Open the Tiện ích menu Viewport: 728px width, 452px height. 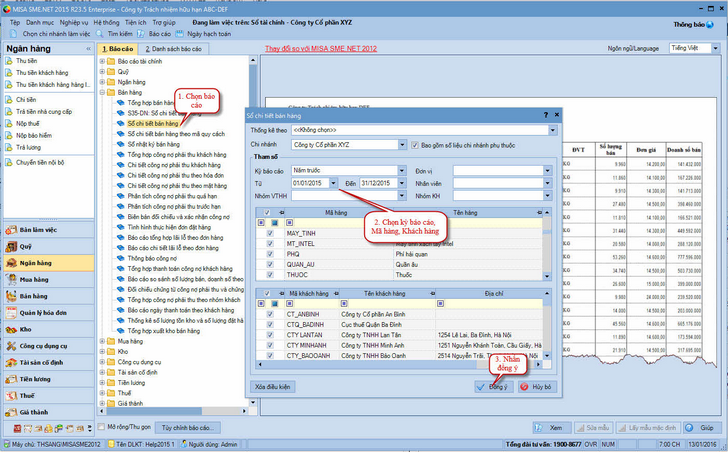[x=136, y=22]
